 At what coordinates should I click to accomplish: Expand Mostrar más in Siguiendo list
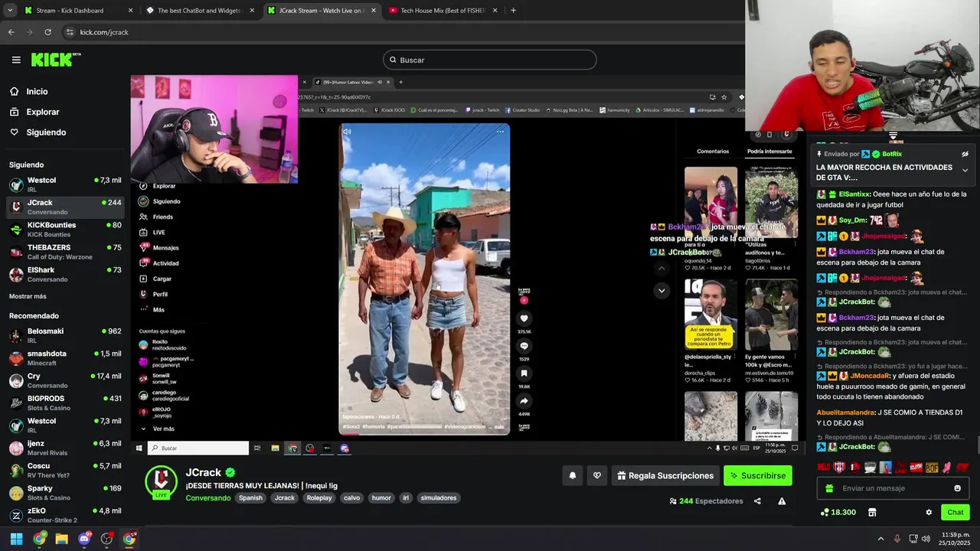28,296
